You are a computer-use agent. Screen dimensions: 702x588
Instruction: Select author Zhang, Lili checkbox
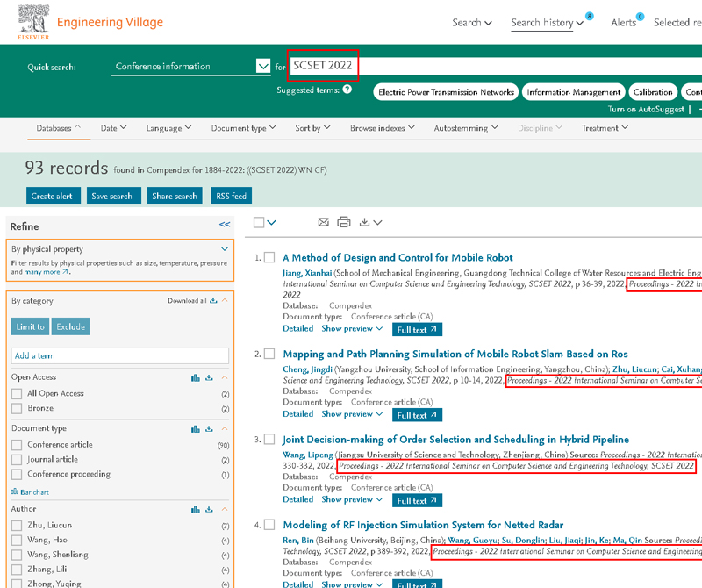(x=17, y=570)
